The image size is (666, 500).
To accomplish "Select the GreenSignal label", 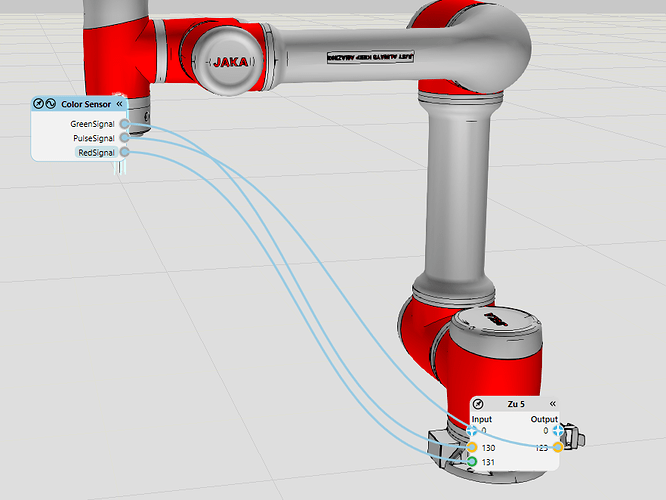I will tap(94, 124).
